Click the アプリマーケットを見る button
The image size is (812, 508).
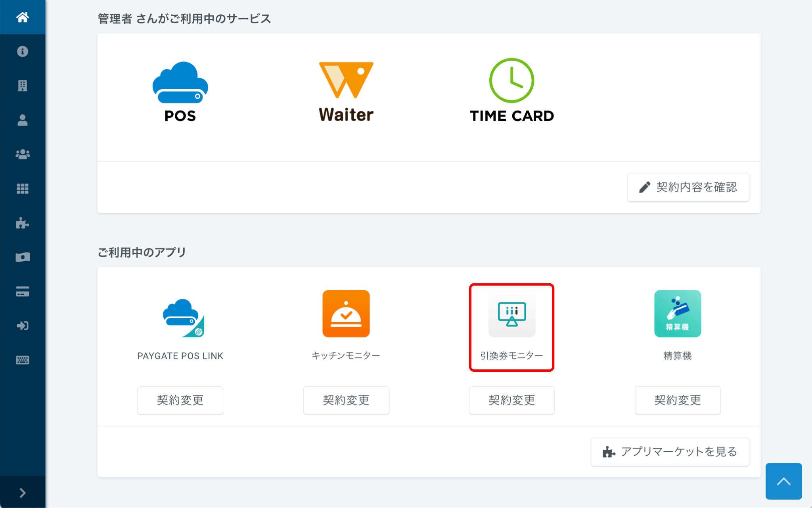670,452
